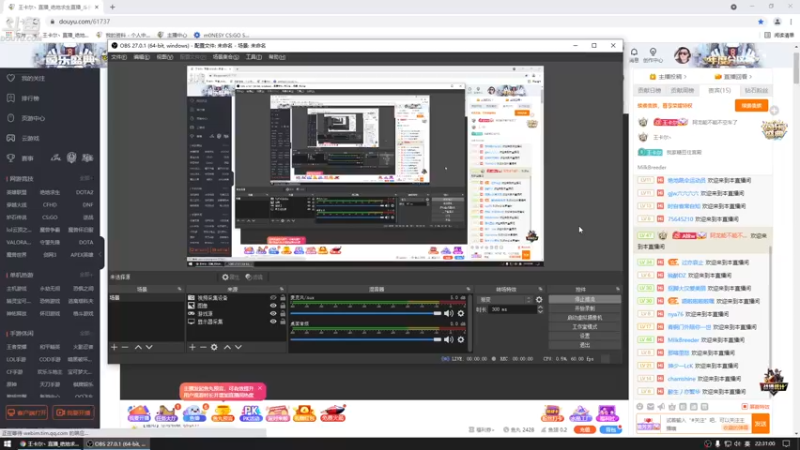Image resolution: width=800 pixels, height=450 pixels.
Task: Open the 工具(T) menu in OBS
Action: click(254, 57)
